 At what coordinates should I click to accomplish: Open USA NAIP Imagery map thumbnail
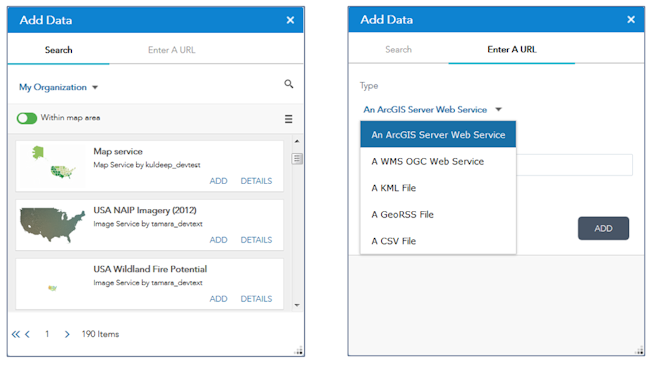coord(53,225)
